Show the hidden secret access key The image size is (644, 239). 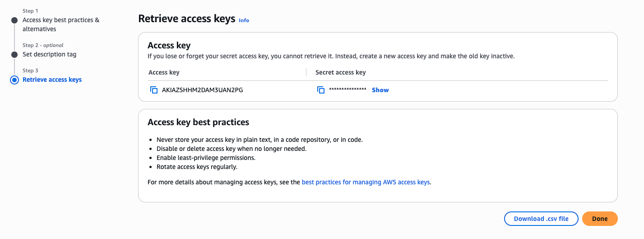[x=380, y=90]
